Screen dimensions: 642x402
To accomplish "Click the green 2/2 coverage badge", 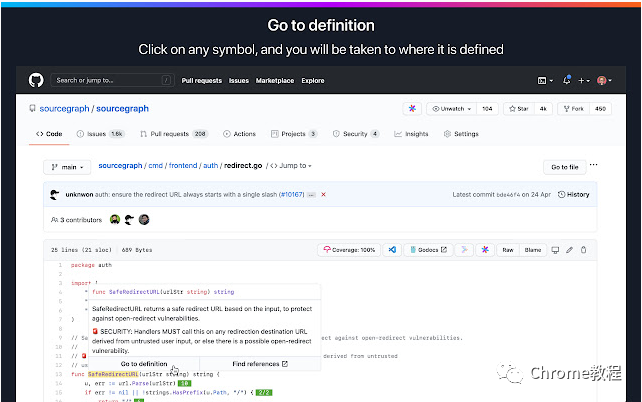I will coord(264,393).
